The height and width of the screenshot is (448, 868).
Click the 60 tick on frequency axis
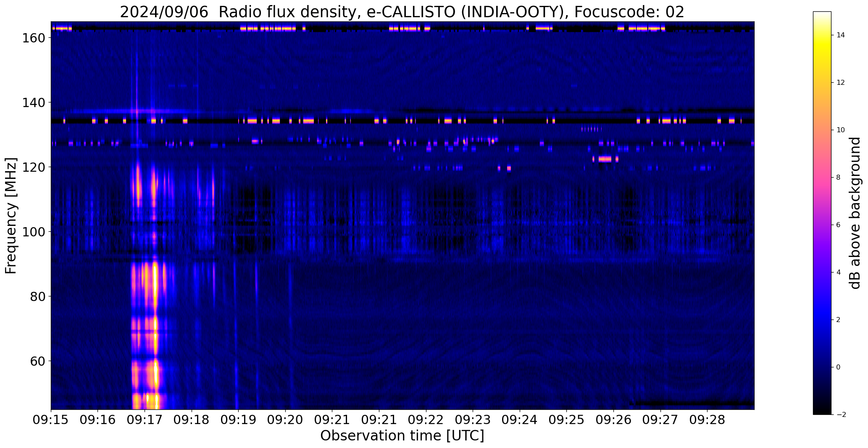point(38,361)
